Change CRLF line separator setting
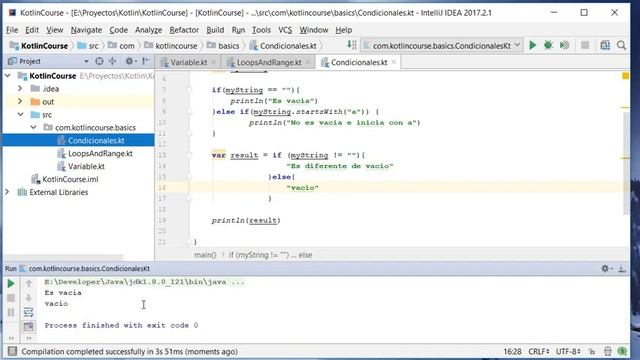 point(539,351)
